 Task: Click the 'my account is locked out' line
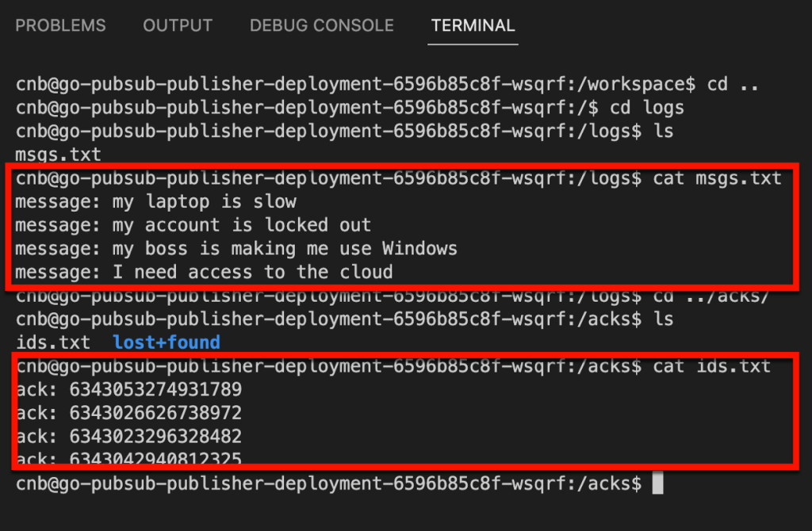pos(241,225)
